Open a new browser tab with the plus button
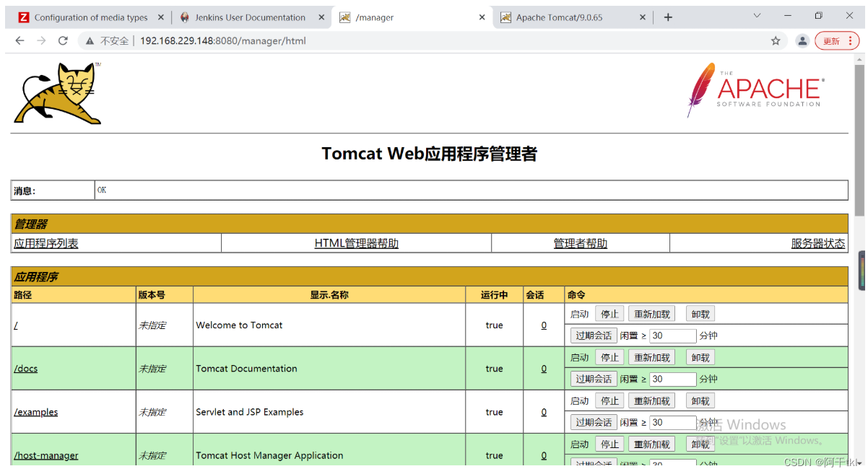 pyautogui.click(x=668, y=17)
